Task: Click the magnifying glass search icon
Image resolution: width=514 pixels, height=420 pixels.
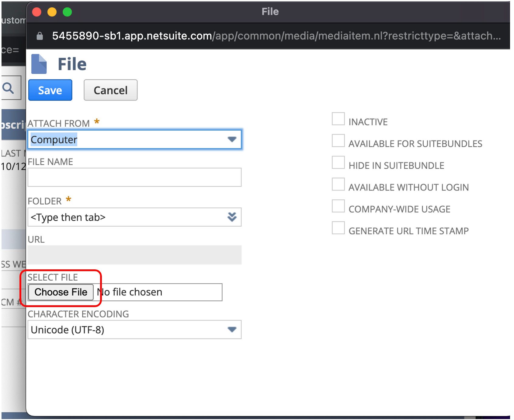Action: point(8,88)
